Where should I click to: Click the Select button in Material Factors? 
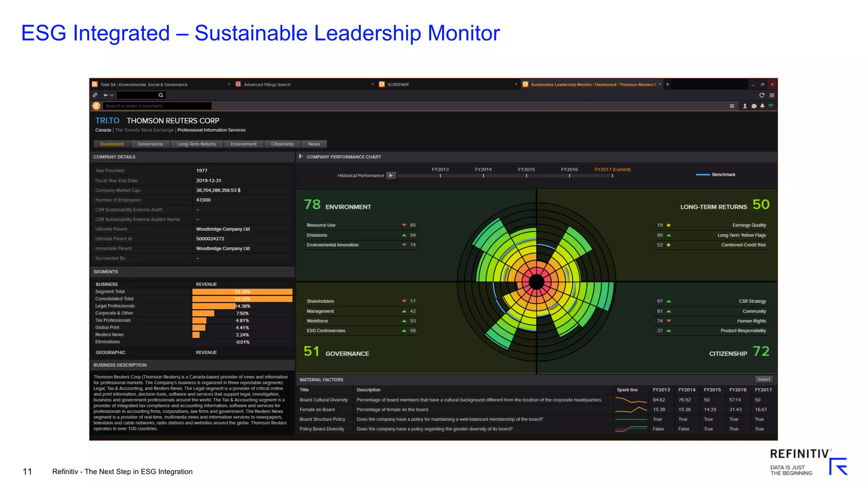[x=764, y=380]
